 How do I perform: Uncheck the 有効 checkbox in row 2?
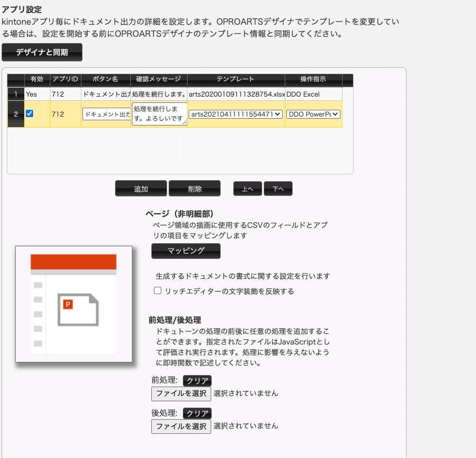pos(29,113)
